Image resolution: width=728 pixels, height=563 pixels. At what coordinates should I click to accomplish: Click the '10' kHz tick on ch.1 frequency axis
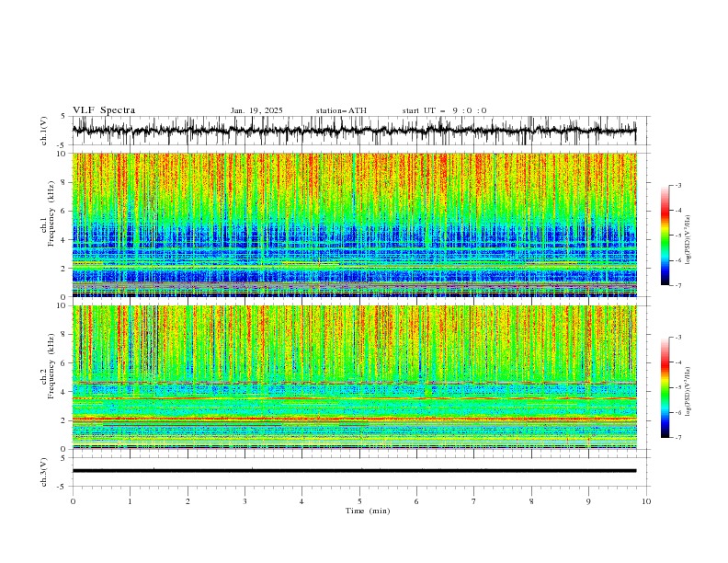(63, 154)
